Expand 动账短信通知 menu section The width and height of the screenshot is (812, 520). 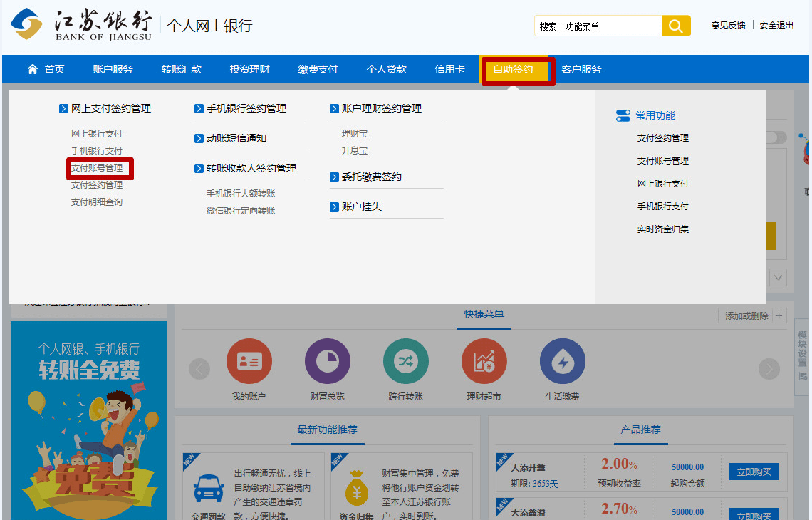[199, 139]
